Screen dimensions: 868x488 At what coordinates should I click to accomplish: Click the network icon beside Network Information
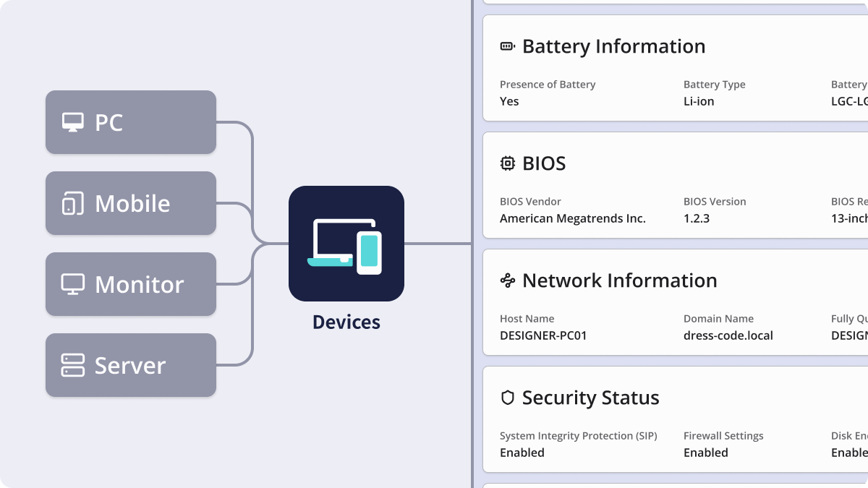point(508,281)
